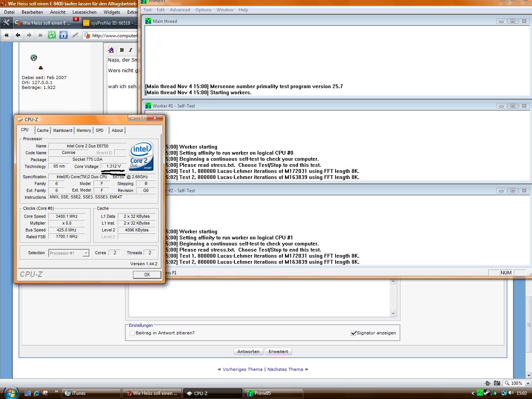Screen dimensions: 532x399
Task: Switch to iTunes taskbar button
Action: click(91, 393)
